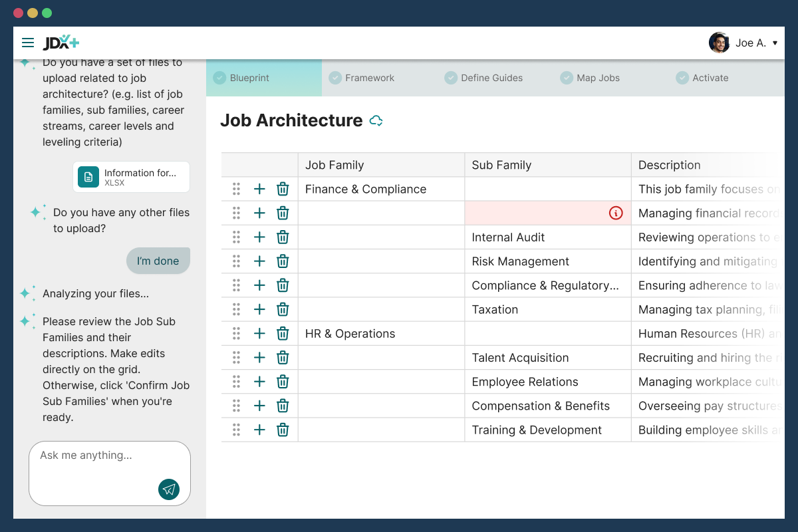The image size is (798, 532).
Task: Add row below HR & Operations
Action: [x=259, y=334]
